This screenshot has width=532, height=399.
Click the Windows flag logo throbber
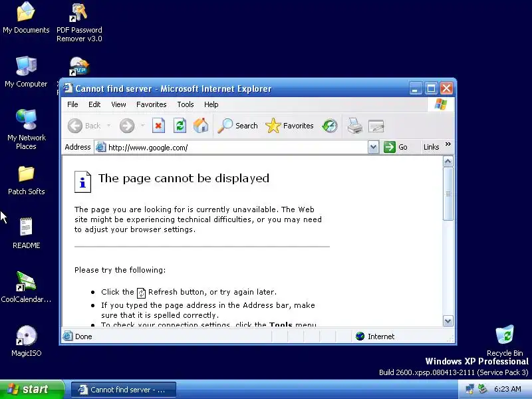(440, 104)
